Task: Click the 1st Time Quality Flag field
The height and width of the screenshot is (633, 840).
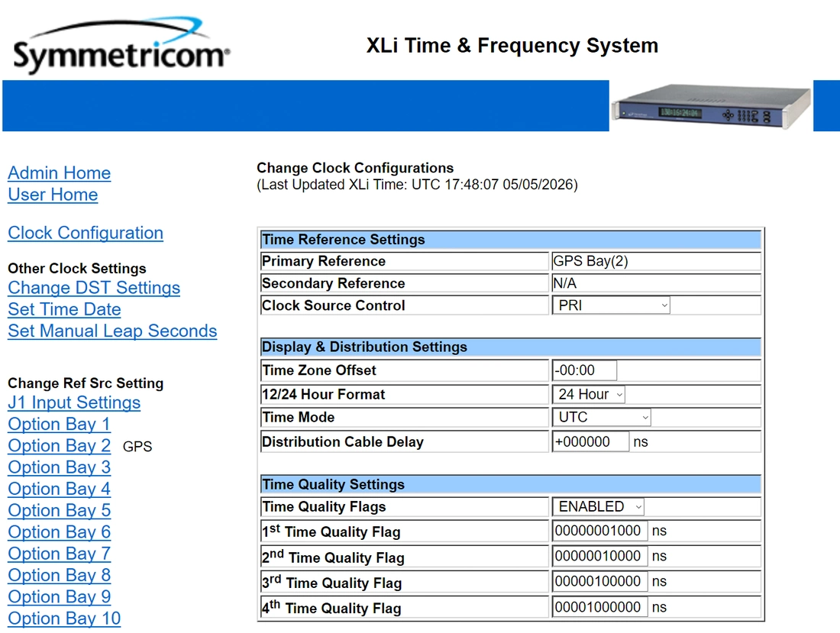Action: pos(600,531)
